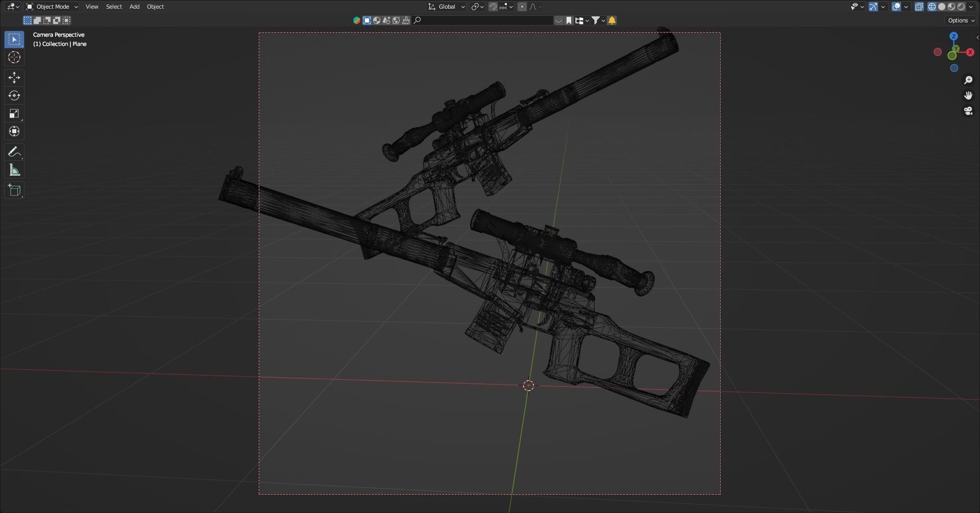The width and height of the screenshot is (980, 513).
Task: Toggle X-Ray mode in the viewport
Action: (x=919, y=7)
